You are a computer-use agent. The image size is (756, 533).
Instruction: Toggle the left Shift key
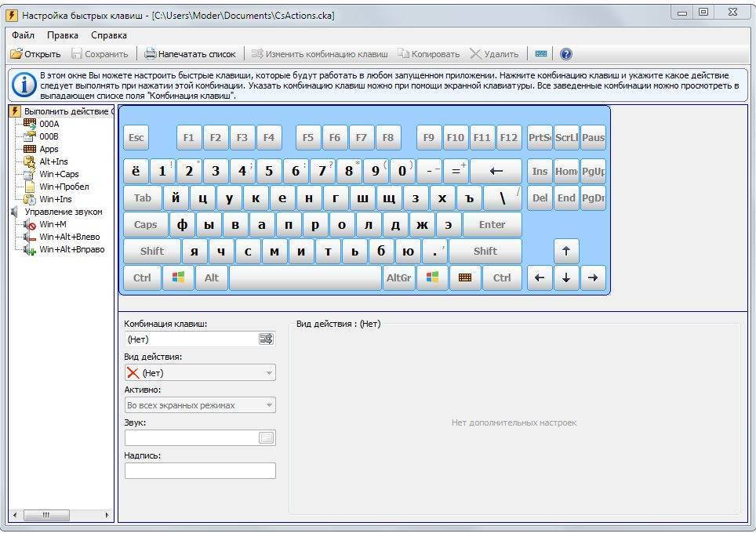tap(152, 251)
